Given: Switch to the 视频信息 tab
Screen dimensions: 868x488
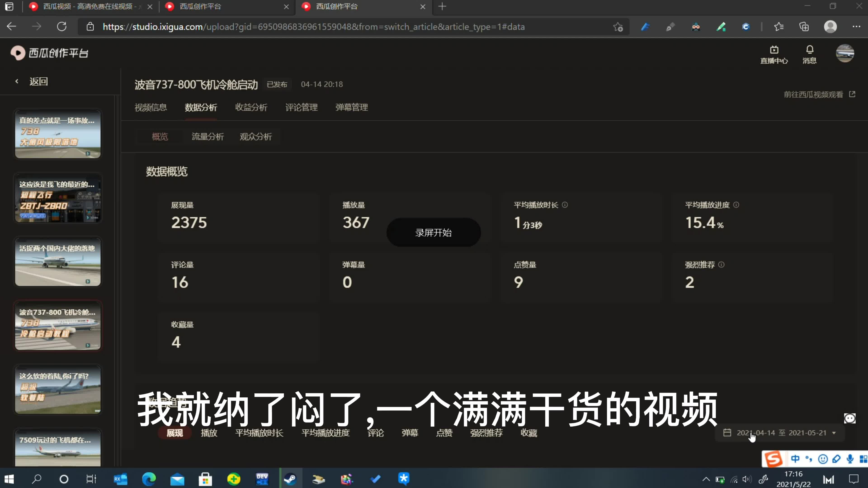Looking at the screenshot, I should (x=151, y=108).
